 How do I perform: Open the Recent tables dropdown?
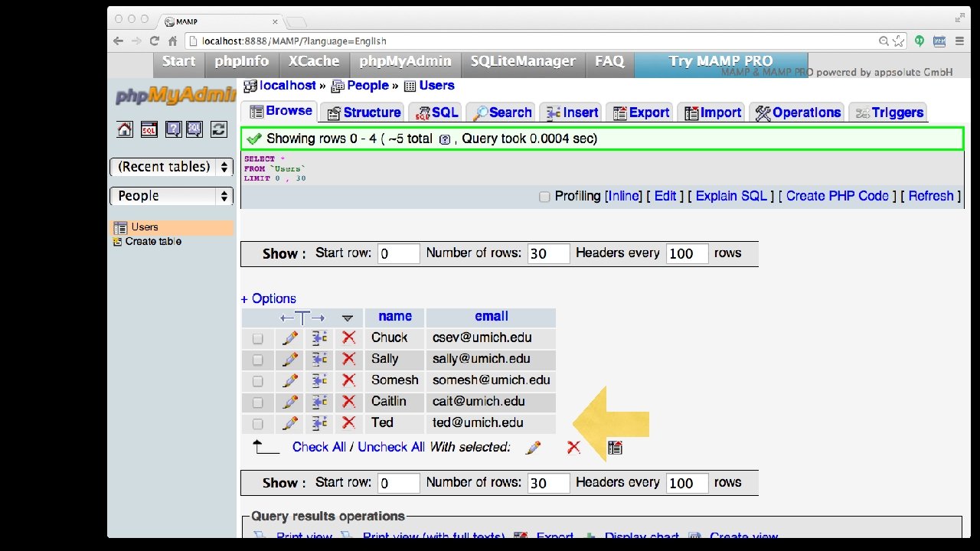(x=171, y=167)
